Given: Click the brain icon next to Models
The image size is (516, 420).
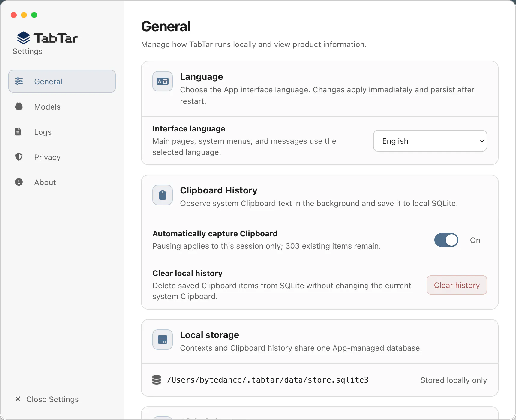Looking at the screenshot, I should coord(19,106).
